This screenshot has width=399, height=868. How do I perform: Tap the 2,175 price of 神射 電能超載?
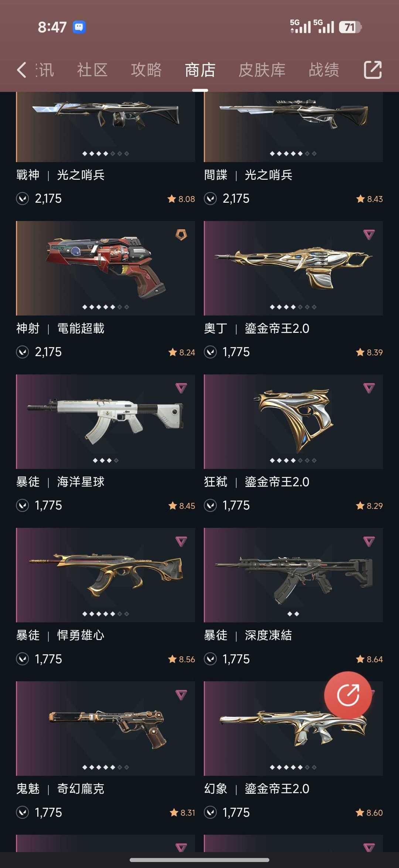(48, 352)
